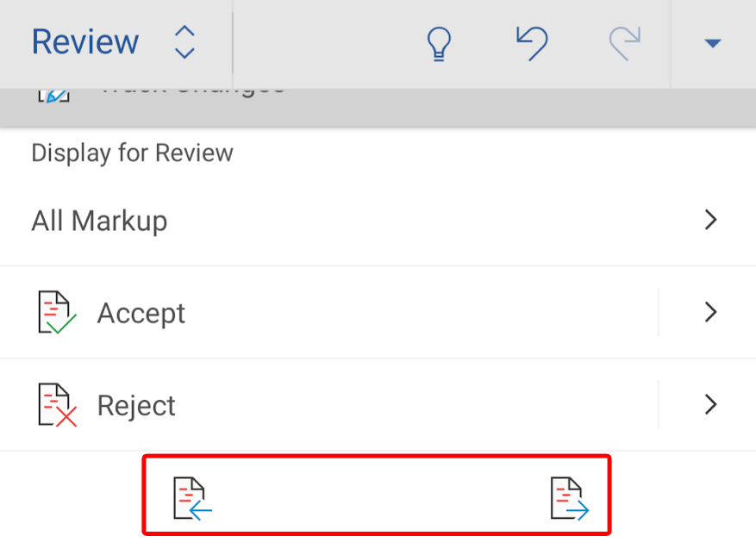The width and height of the screenshot is (756, 542).
Task: Open tab switcher arrows beside Review
Action: 184,42
